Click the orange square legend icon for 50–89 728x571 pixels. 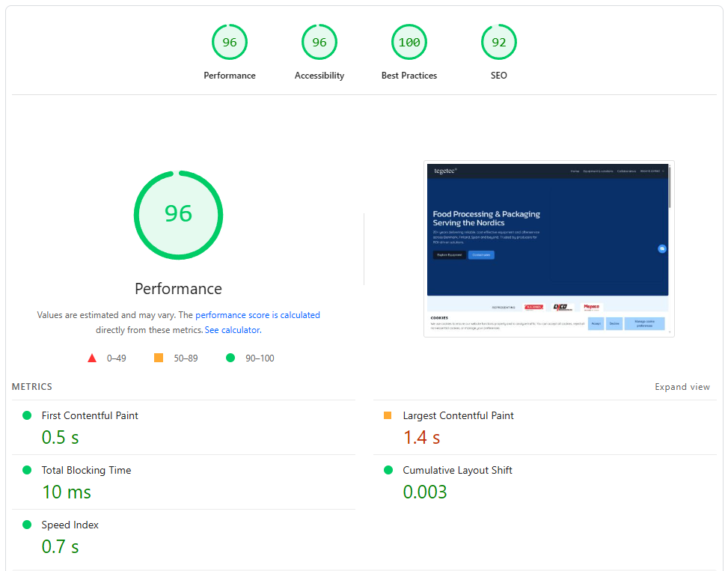point(157,358)
